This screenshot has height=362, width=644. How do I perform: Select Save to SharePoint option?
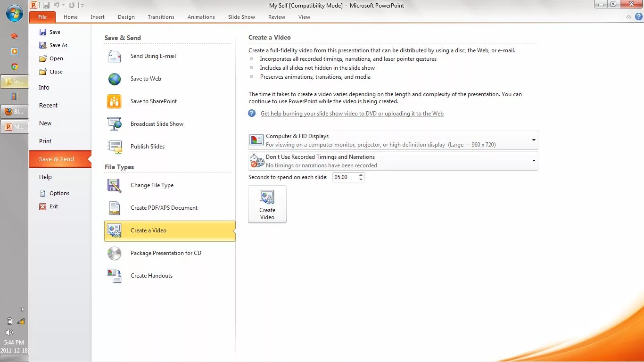170,101
